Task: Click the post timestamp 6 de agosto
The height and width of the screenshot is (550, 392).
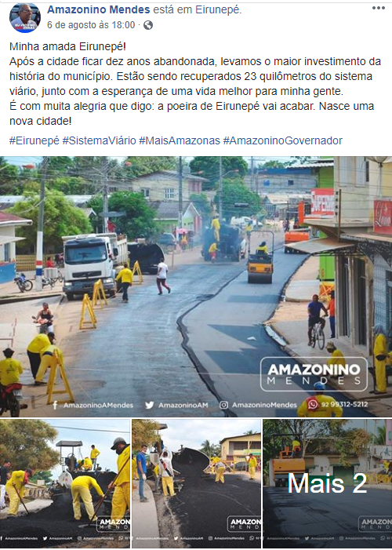Action: [91, 25]
